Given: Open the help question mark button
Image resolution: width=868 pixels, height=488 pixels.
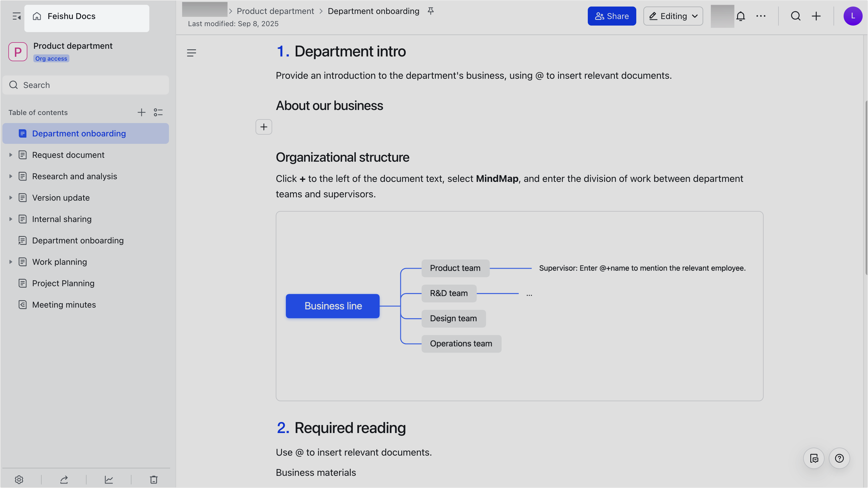Looking at the screenshot, I should [x=839, y=458].
